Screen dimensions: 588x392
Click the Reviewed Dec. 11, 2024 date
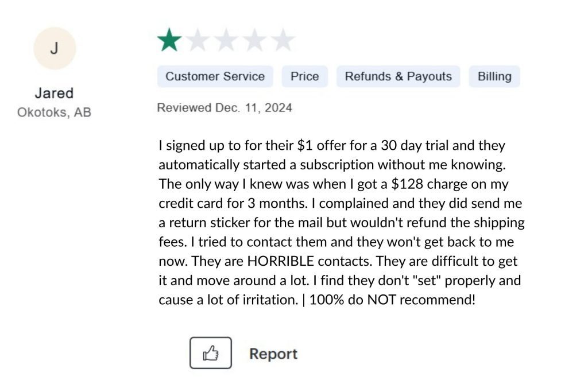pyautogui.click(x=225, y=107)
